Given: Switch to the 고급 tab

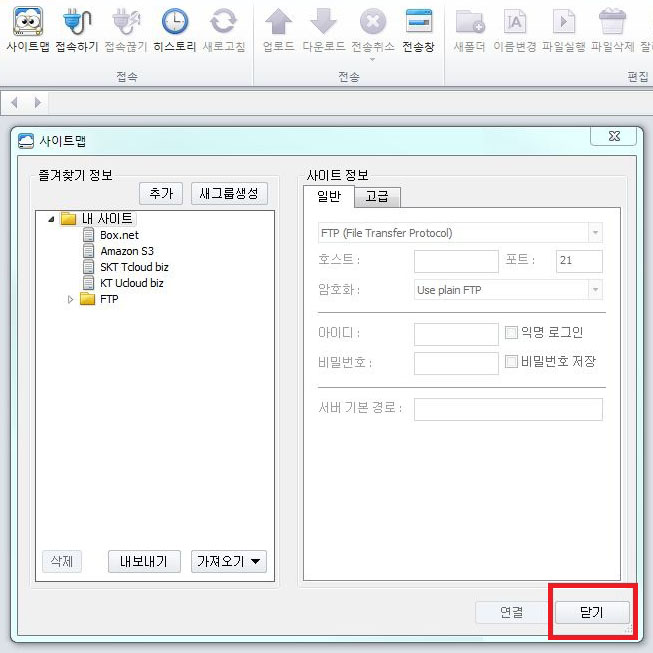Looking at the screenshot, I should [x=377, y=197].
